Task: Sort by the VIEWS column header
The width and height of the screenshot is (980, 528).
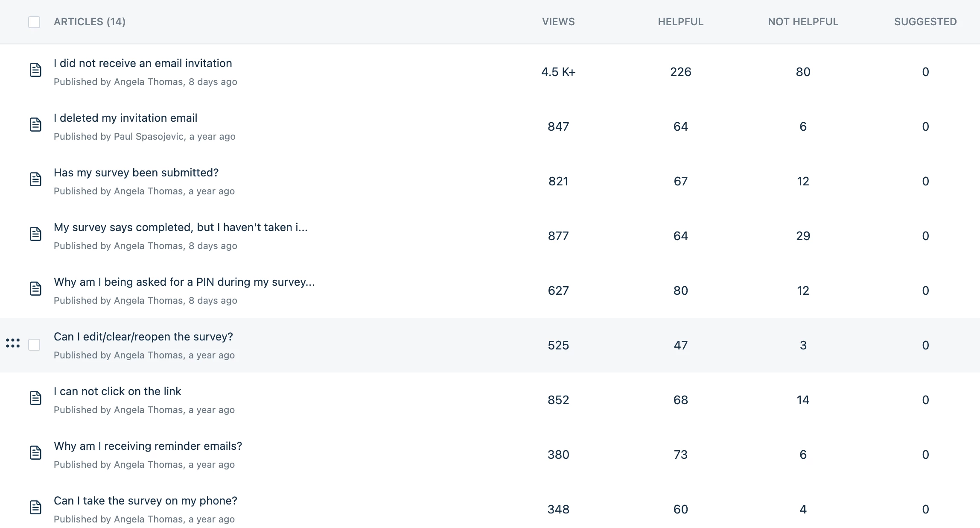Action: click(x=558, y=22)
